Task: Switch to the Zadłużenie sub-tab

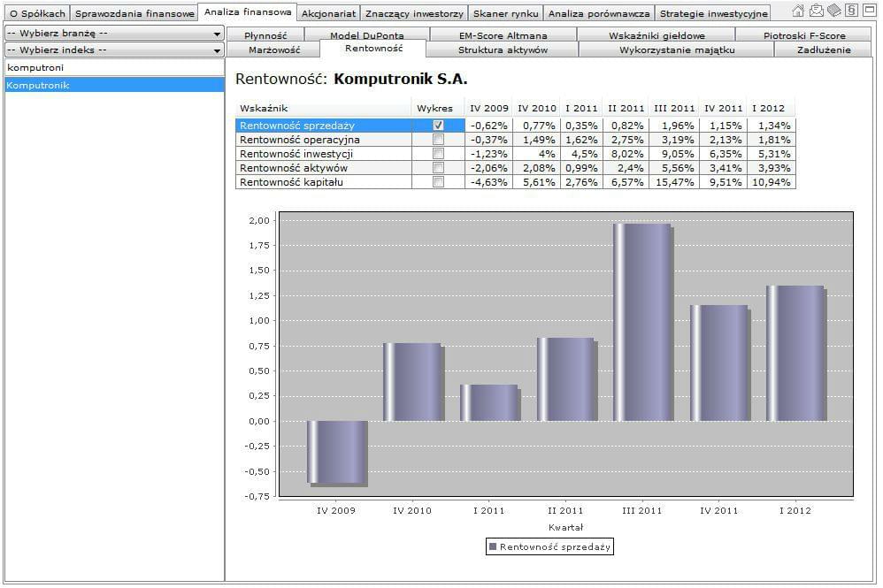Action: (824, 50)
